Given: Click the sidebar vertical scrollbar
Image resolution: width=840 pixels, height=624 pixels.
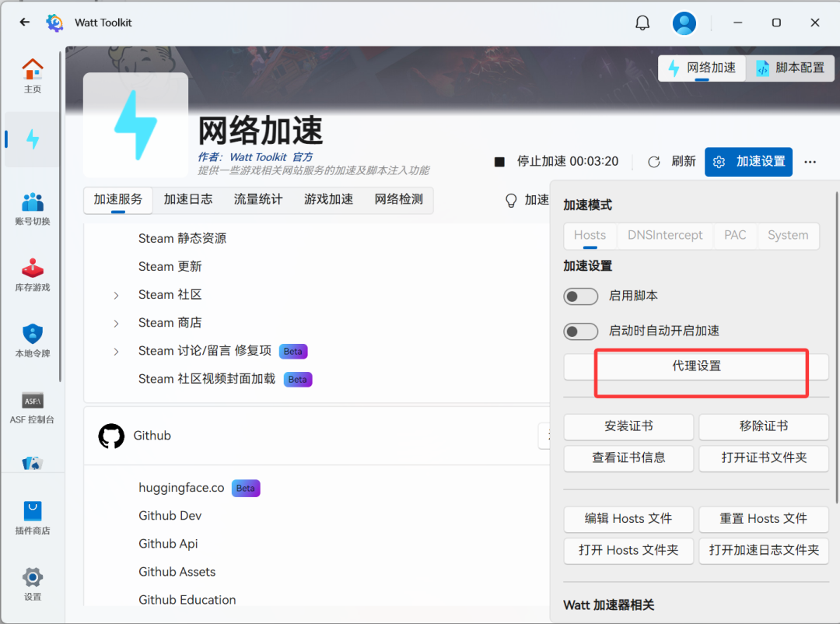Looking at the screenshot, I should 61,215.
